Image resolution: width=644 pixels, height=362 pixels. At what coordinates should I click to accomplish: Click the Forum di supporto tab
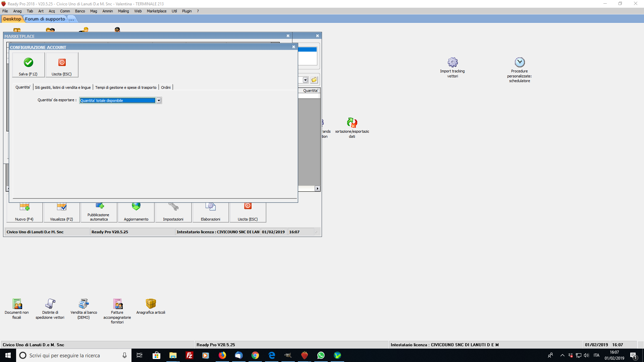coord(45,19)
